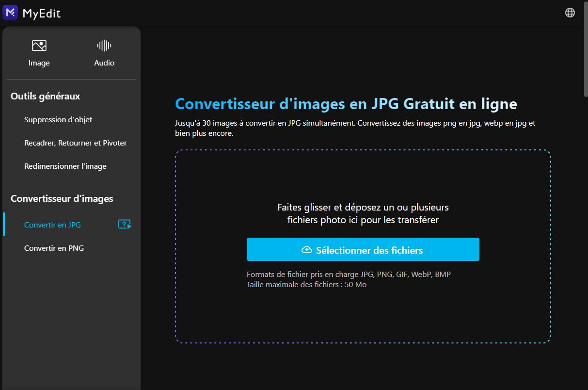588x390 pixels.
Task: Click the cloud upload icon on the blue button
Action: [307, 250]
